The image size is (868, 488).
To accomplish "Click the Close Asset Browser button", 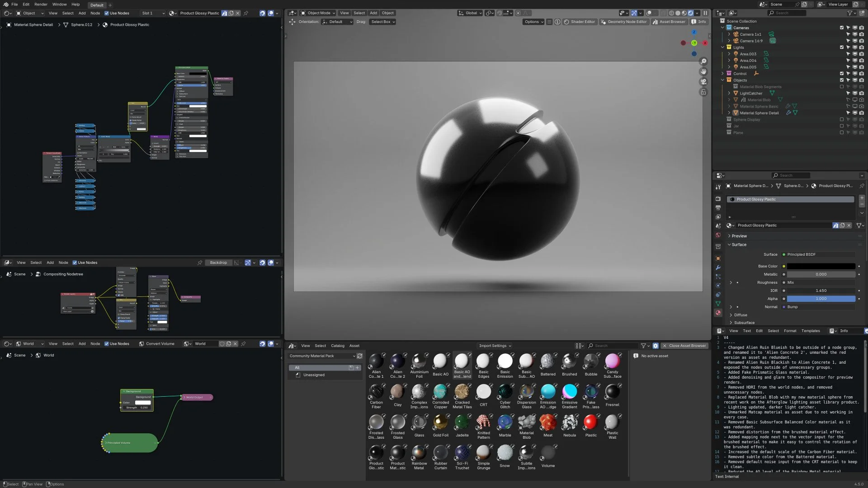I will (684, 346).
